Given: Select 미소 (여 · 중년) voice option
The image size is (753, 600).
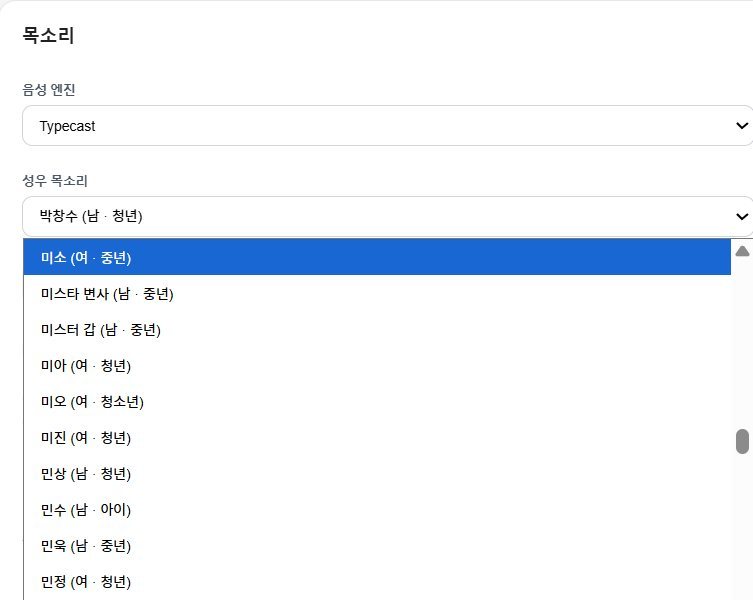Looking at the screenshot, I should click(377, 257).
